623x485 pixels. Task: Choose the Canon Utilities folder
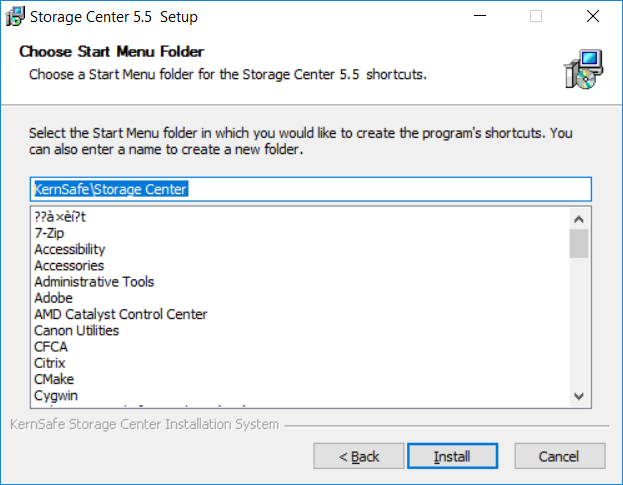pyautogui.click(x=77, y=330)
